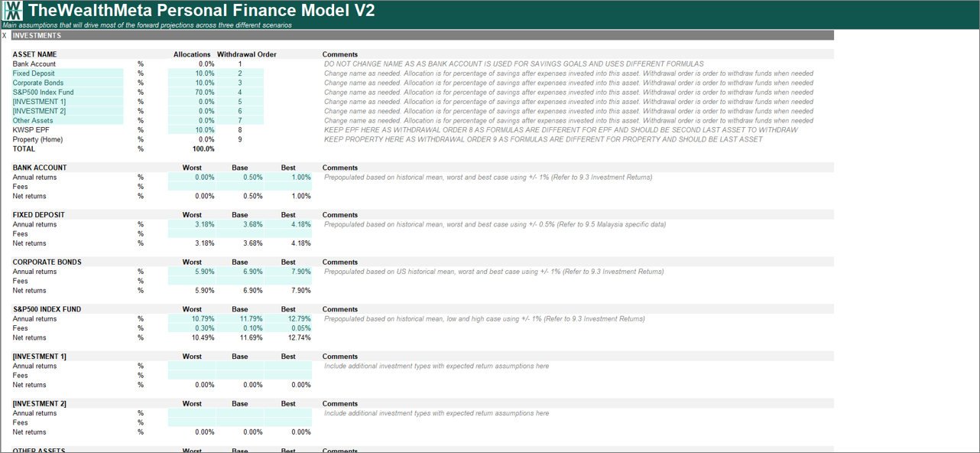Viewport: 980px width, 453px height.
Task: Select [INVESTMENT 2] Fees Worst cell
Action: click(192, 422)
